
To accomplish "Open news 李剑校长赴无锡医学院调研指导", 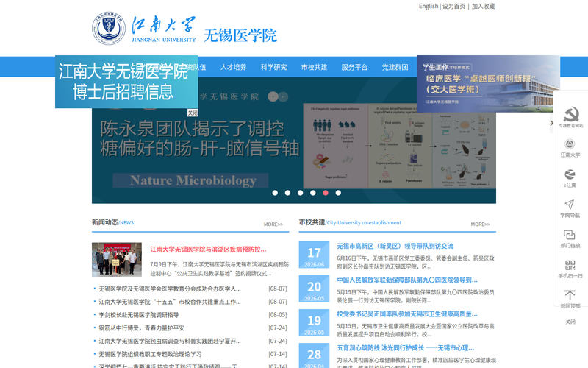I will click(x=139, y=315).
